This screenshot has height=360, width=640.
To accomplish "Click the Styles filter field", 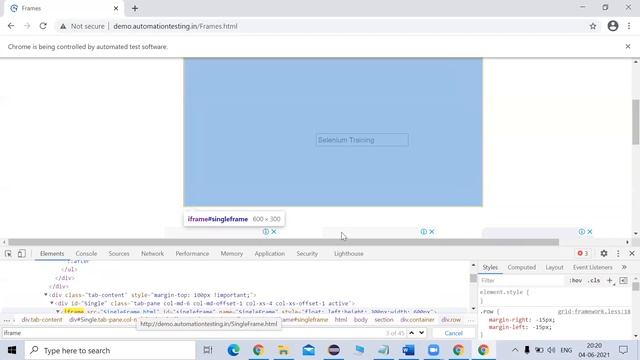I will tap(522, 280).
